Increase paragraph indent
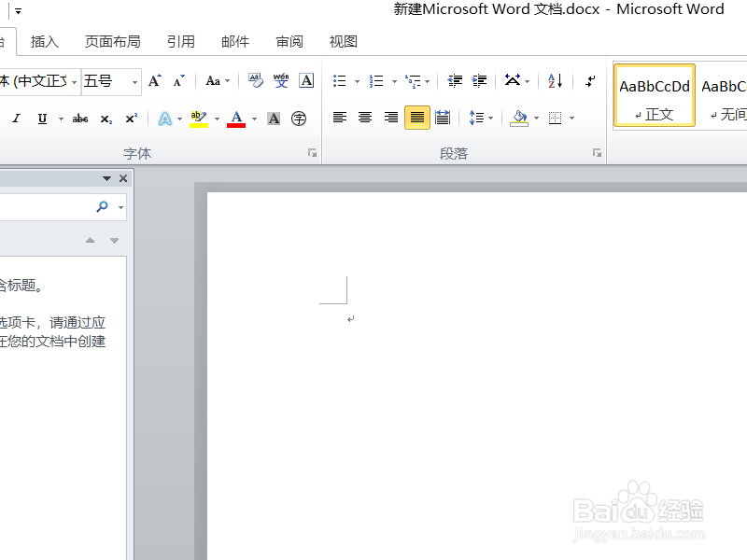The width and height of the screenshot is (747, 560). point(479,81)
